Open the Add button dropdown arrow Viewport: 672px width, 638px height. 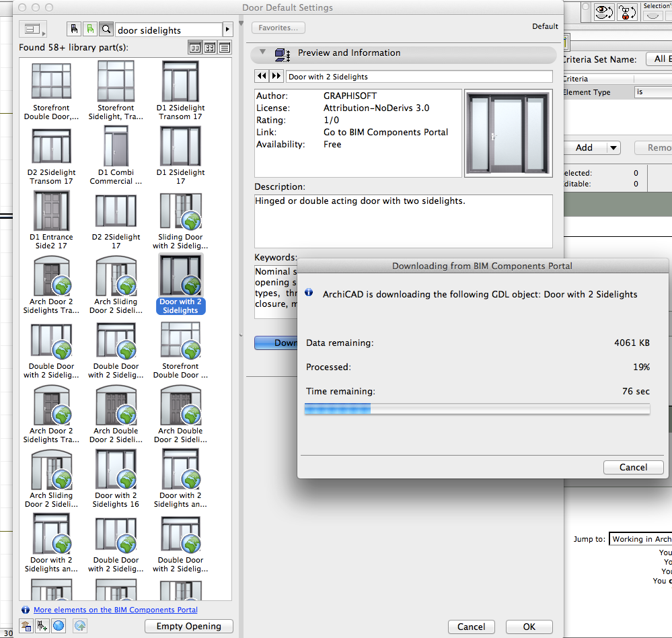click(x=613, y=147)
